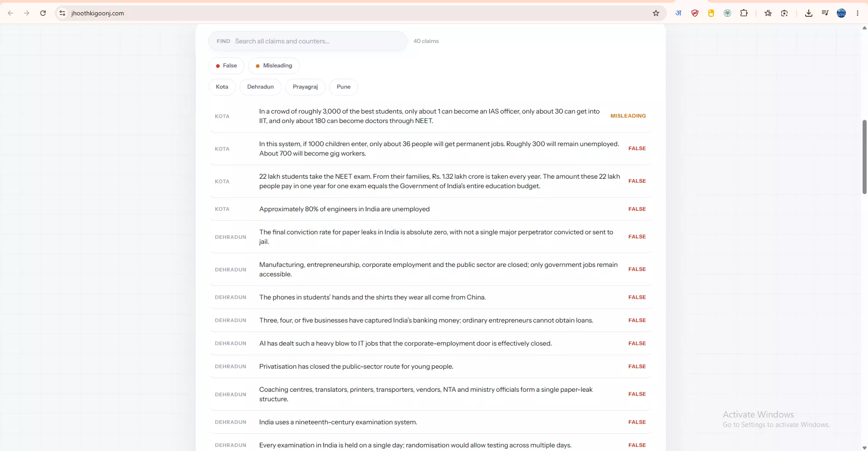
Task: Filter claims by Dehradun
Action: click(x=260, y=87)
